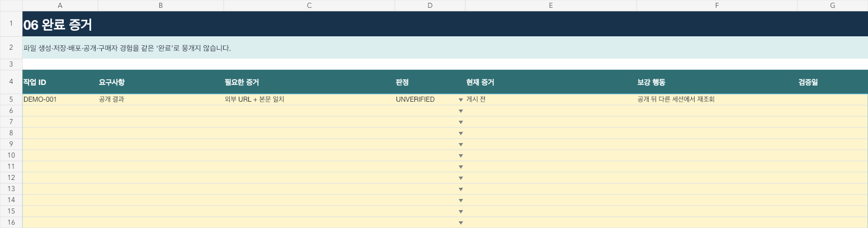Select column F header
Screen dimensions: 868x228
coord(717,6)
